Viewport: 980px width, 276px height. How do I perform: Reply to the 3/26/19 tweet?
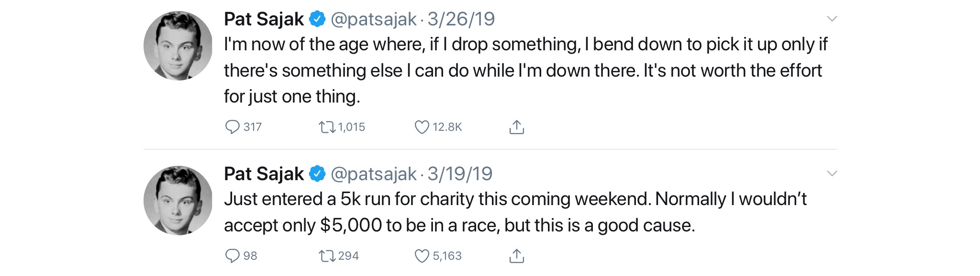pos(233,127)
